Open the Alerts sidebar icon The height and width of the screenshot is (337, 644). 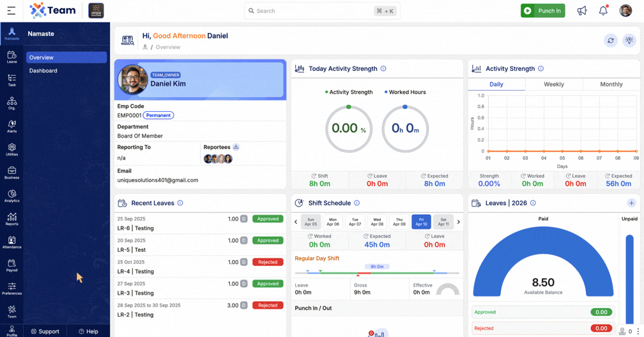11,126
